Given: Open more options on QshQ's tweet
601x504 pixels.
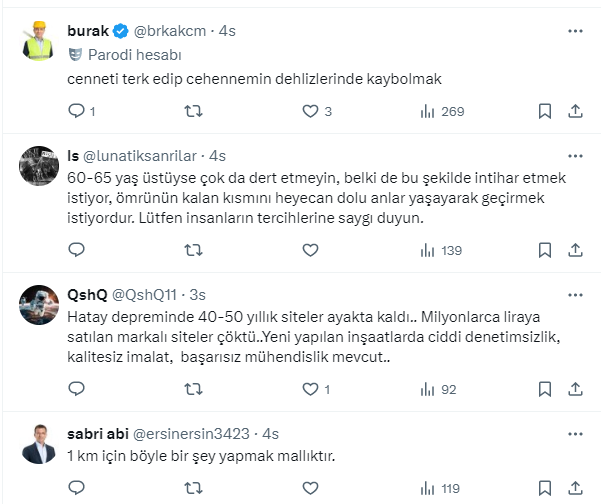Looking at the screenshot, I should tap(575, 294).
